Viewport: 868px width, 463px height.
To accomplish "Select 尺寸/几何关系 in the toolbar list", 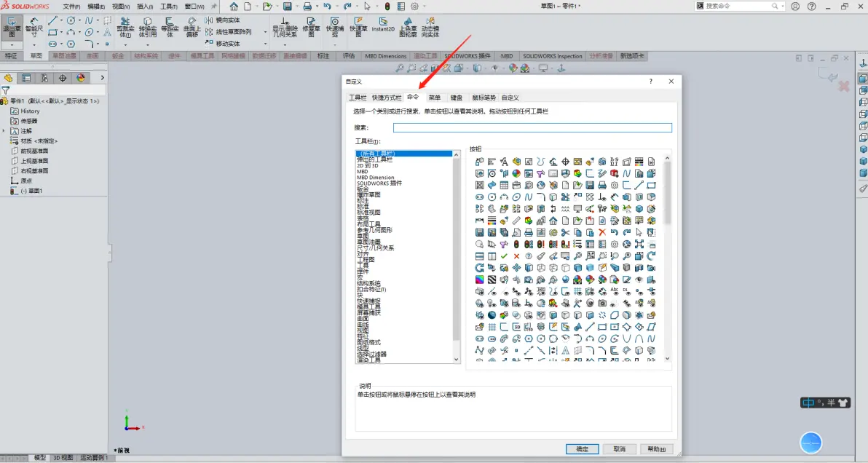I will click(x=375, y=248).
